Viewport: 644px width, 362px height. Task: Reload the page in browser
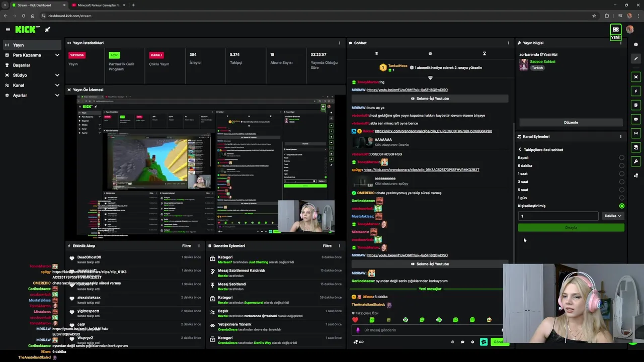tap(23, 16)
